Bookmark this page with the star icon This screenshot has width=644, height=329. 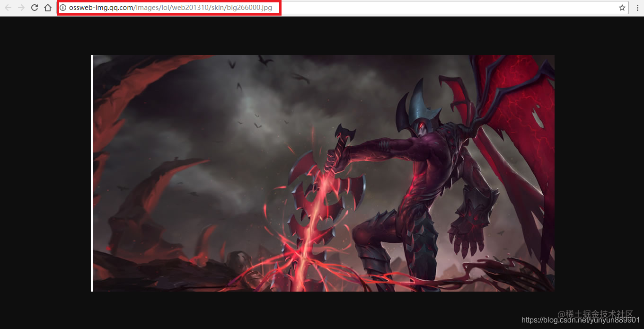622,8
